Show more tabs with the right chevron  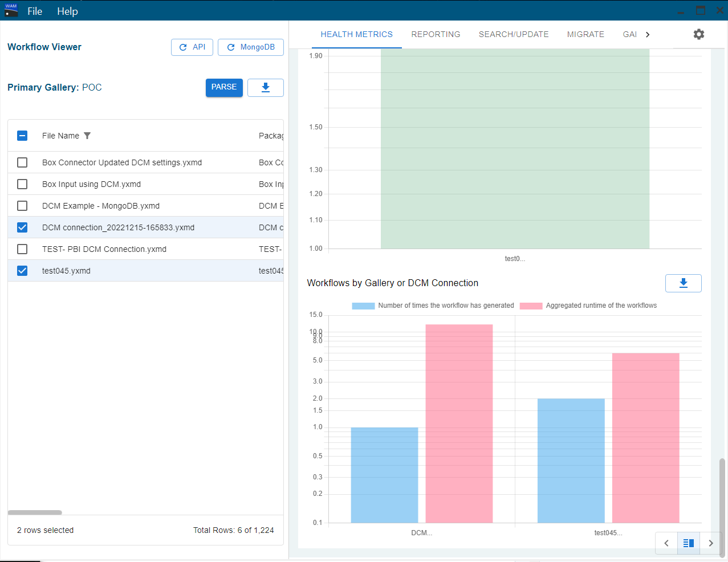(648, 35)
